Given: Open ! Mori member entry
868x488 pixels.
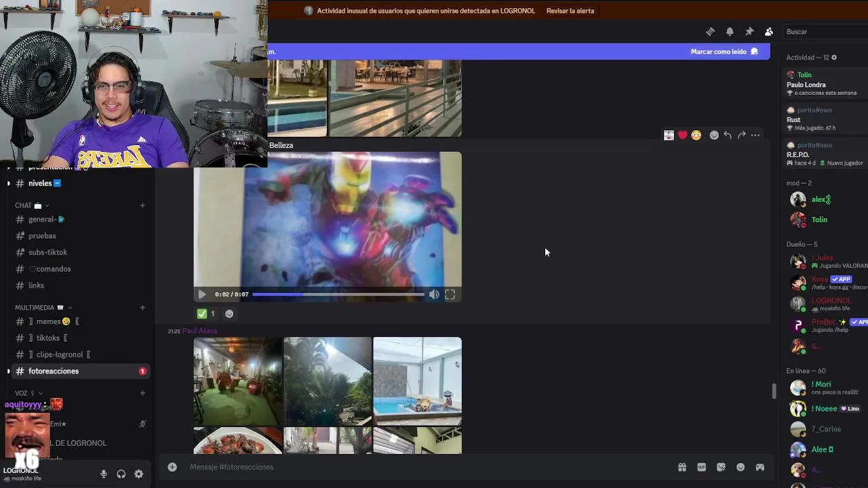Looking at the screenshot, I should (825, 388).
